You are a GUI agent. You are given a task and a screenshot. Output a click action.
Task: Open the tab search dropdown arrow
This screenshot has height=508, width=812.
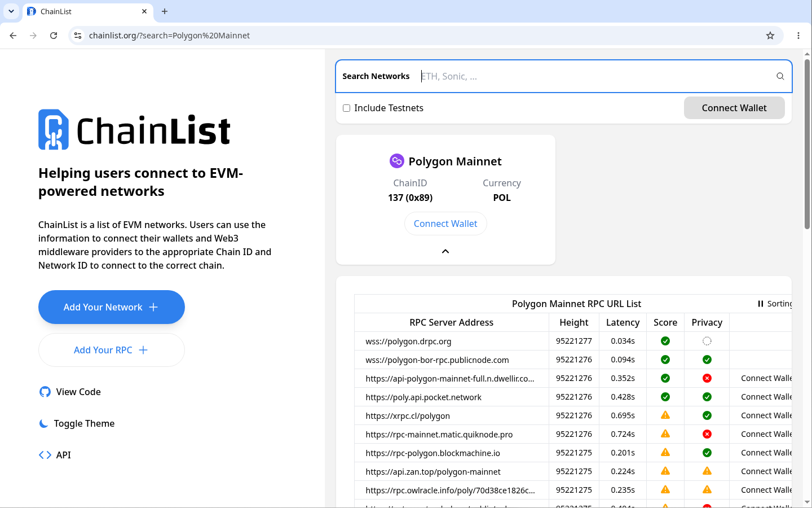(11, 11)
